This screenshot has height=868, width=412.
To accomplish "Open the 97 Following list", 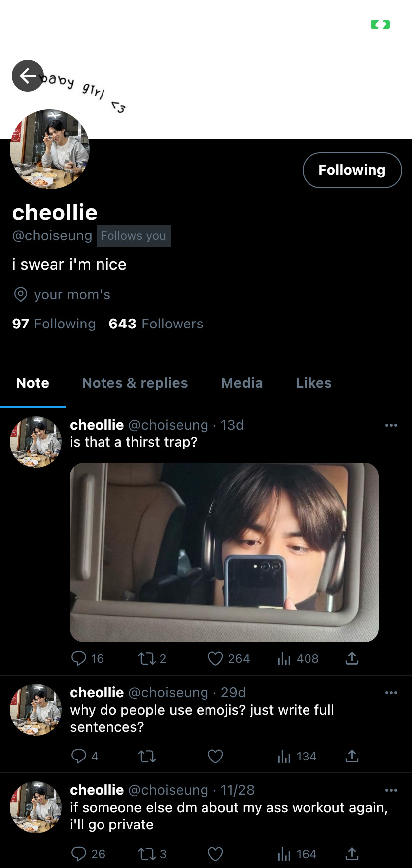I will coord(54,324).
